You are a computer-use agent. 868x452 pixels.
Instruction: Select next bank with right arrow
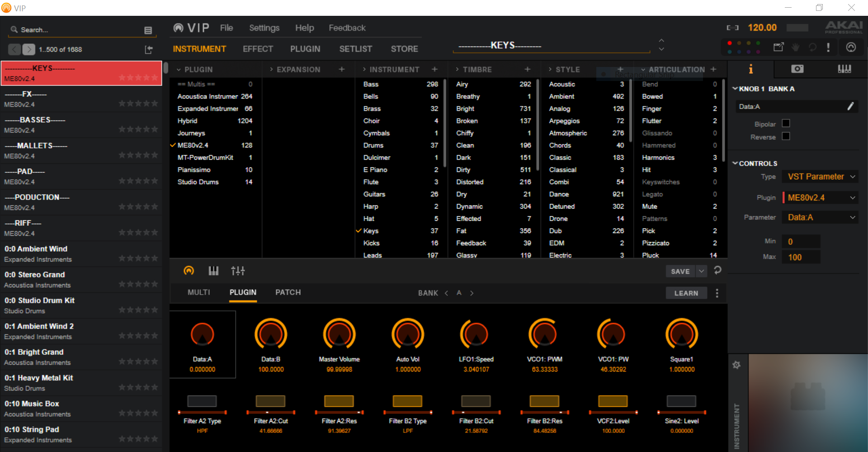472,293
